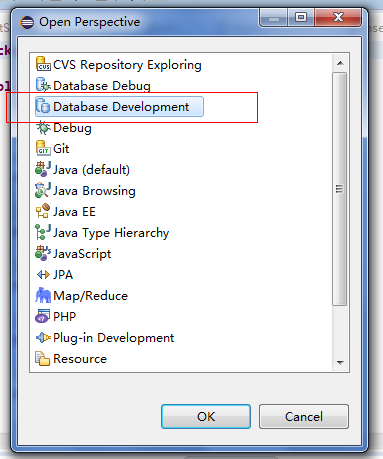Click the Resource perspective icon

coord(43,358)
